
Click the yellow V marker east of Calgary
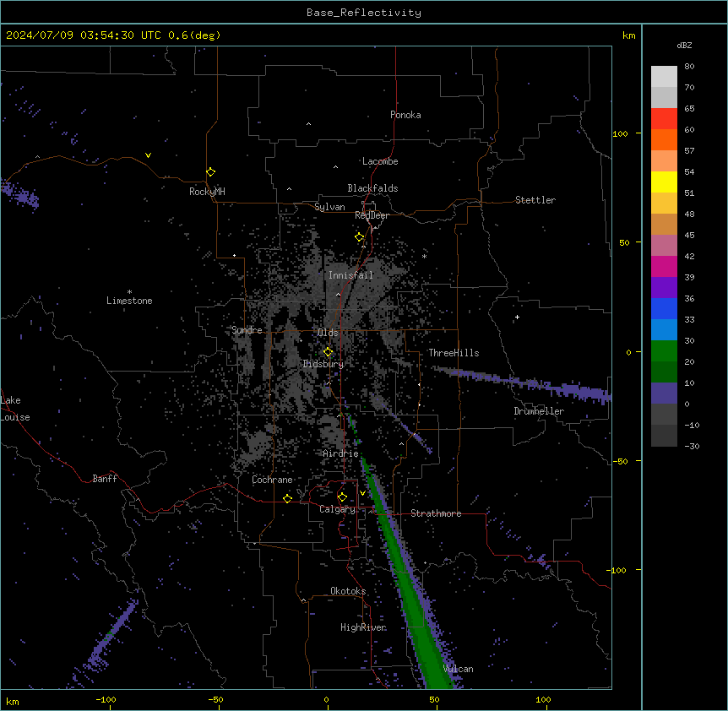(x=362, y=493)
